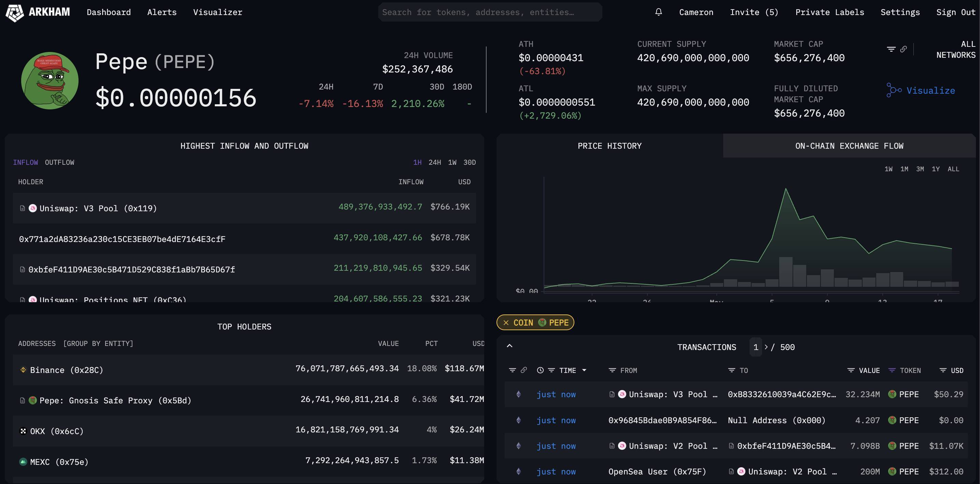The image size is (980, 484).
Task: Open the notifications bell
Action: coord(659,12)
